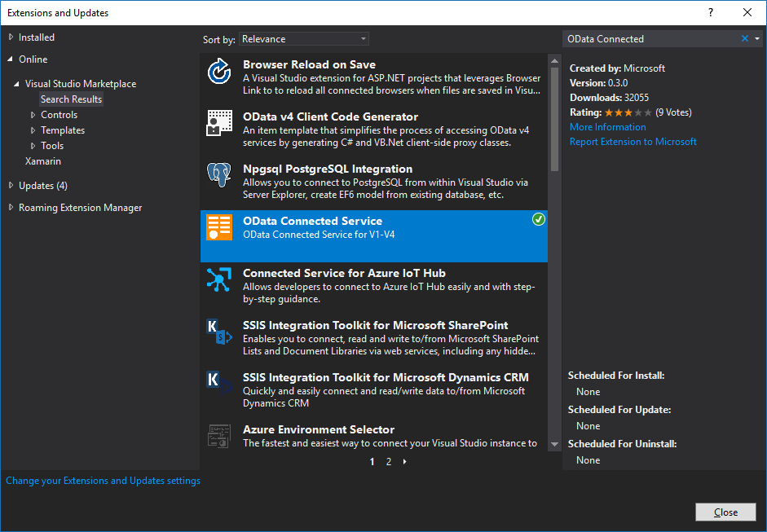The width and height of the screenshot is (767, 532).
Task: Click the Roaming Extension Manager label
Action: 80,208
